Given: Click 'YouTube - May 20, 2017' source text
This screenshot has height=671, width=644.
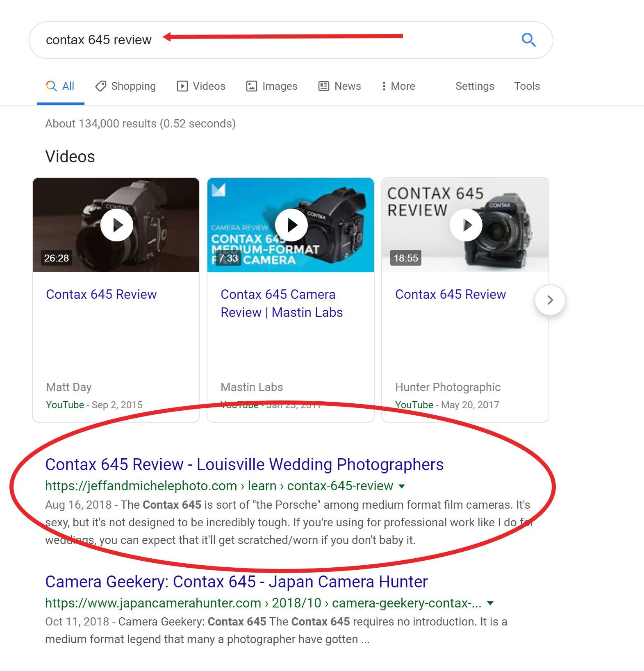Looking at the screenshot, I should click(447, 405).
